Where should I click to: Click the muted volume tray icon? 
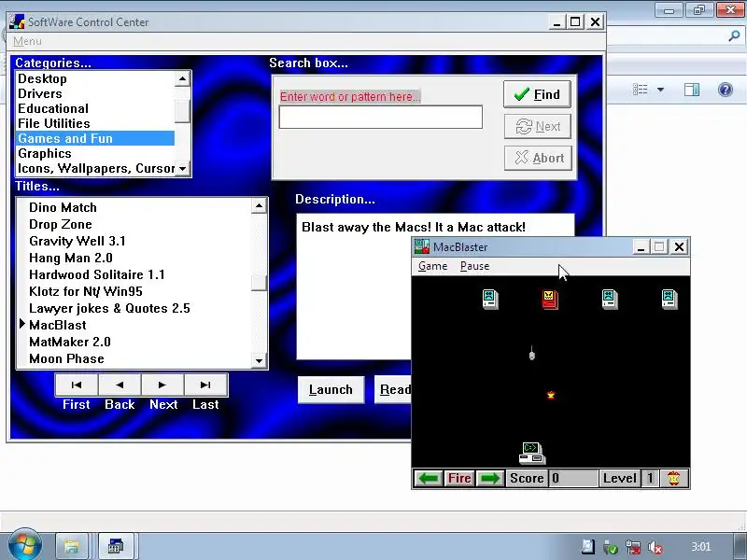click(656, 547)
